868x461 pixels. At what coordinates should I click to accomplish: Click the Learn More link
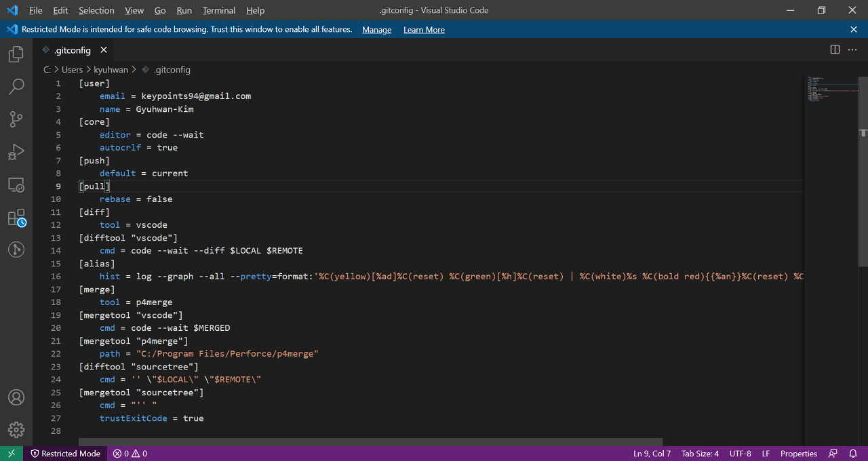pyautogui.click(x=424, y=29)
